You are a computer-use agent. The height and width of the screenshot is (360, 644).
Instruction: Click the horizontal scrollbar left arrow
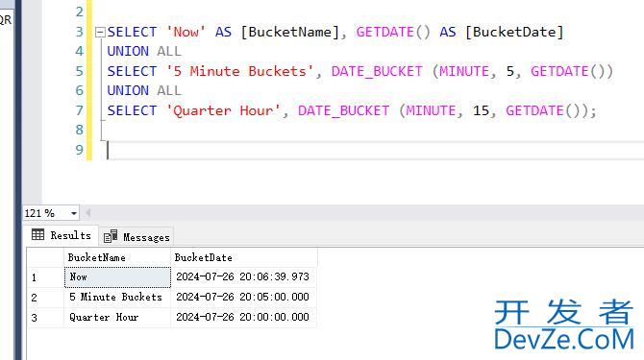click(x=87, y=213)
